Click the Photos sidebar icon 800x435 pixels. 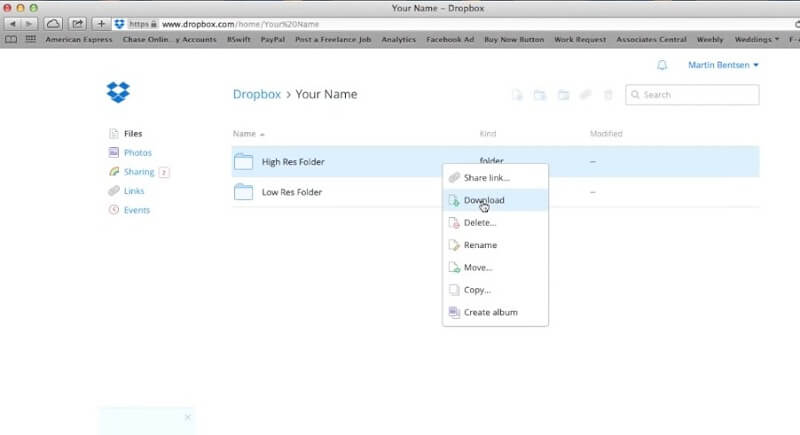pos(114,152)
